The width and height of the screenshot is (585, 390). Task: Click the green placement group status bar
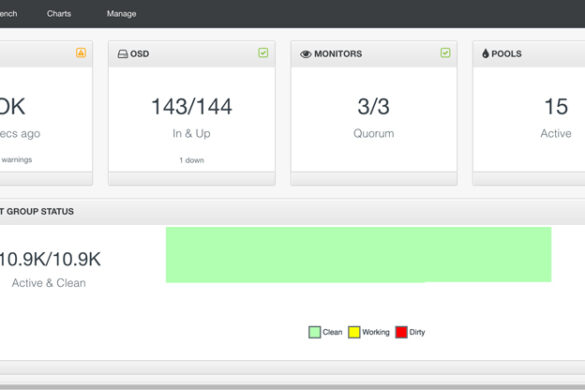tap(359, 255)
